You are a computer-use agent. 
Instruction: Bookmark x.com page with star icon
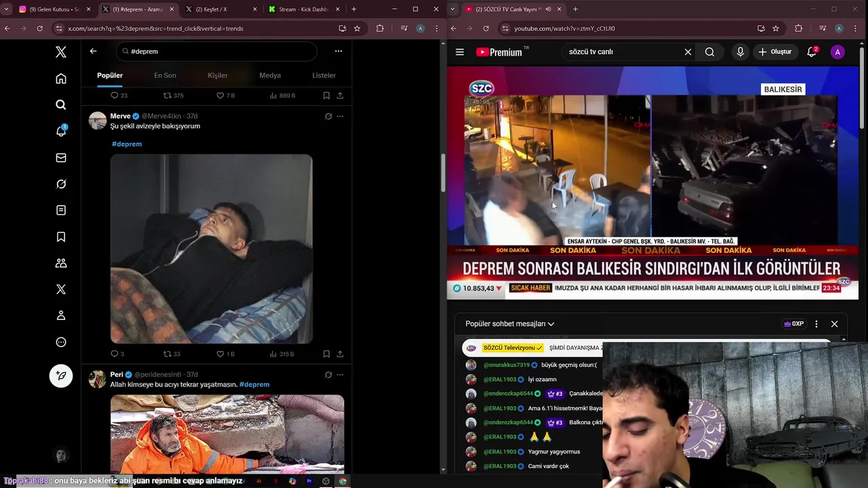[357, 28]
